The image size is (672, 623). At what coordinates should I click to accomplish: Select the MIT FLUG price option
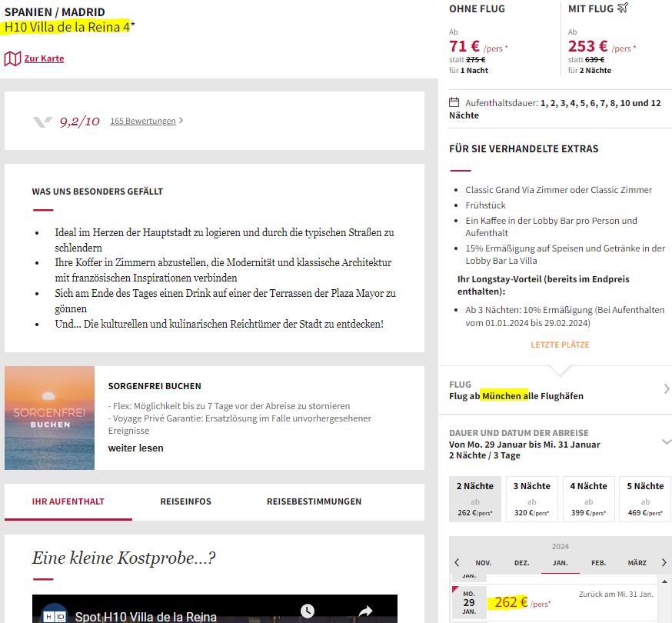[x=617, y=39]
